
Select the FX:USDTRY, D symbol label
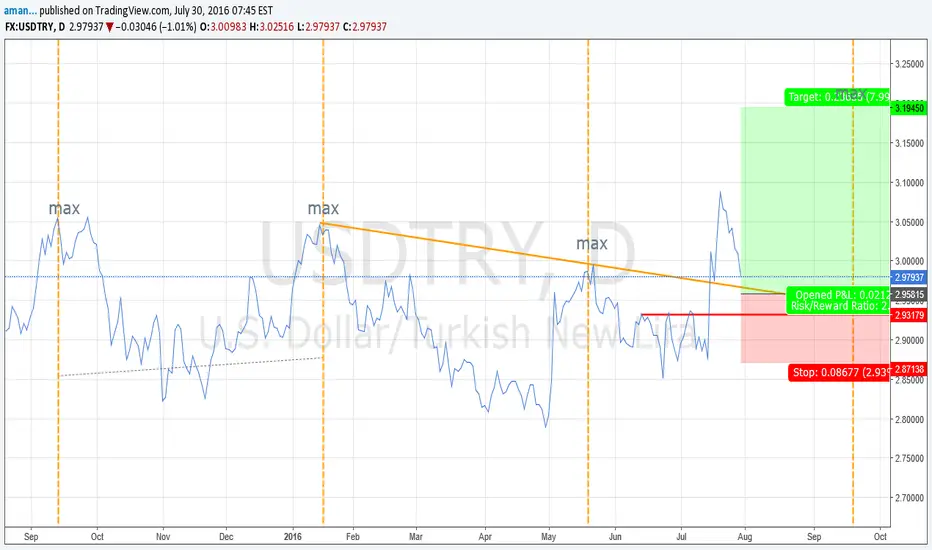35,27
